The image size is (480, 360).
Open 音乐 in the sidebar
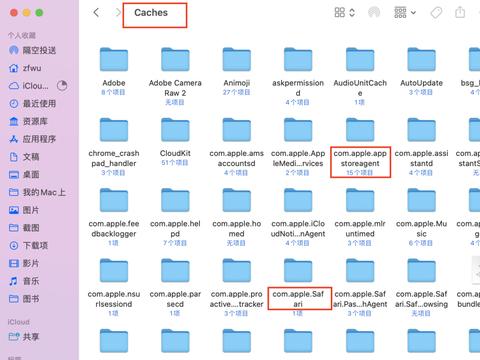point(24,281)
